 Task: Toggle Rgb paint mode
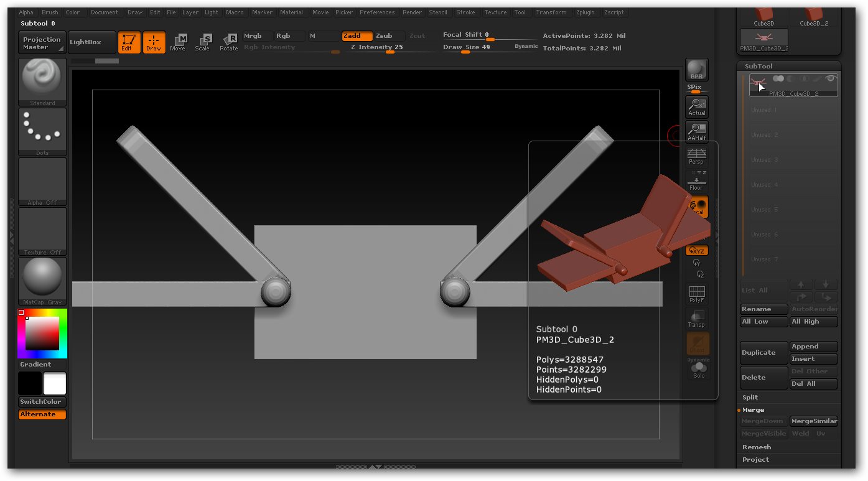(290, 36)
